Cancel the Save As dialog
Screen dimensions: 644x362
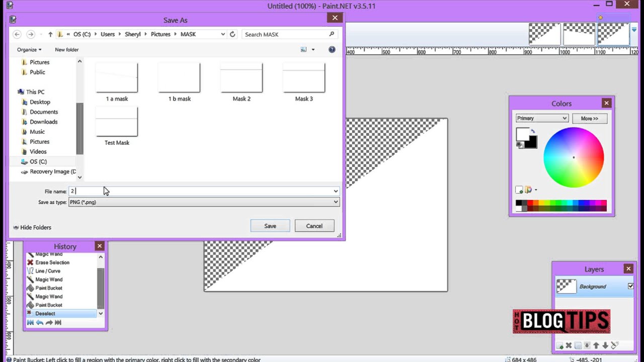[x=314, y=226]
